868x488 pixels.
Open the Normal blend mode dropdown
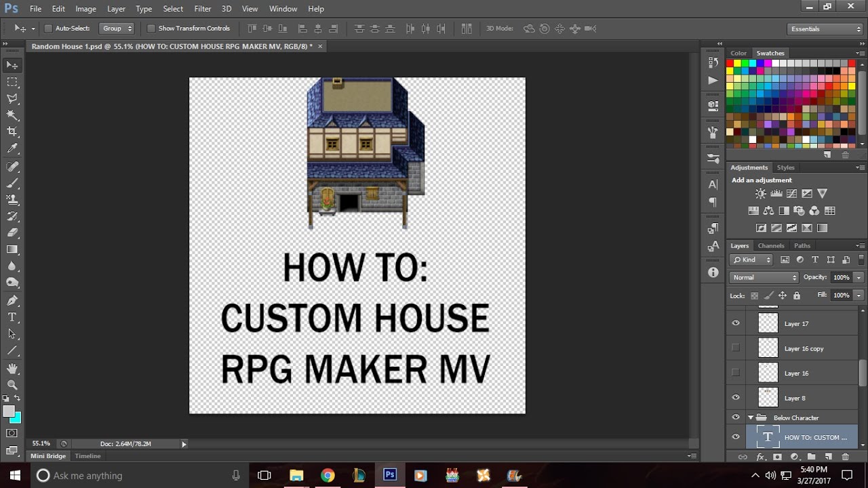pyautogui.click(x=765, y=277)
